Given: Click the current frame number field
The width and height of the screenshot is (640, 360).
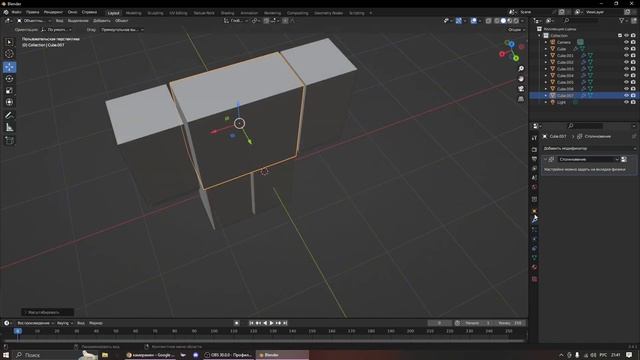Looking at the screenshot, I should (440, 323).
